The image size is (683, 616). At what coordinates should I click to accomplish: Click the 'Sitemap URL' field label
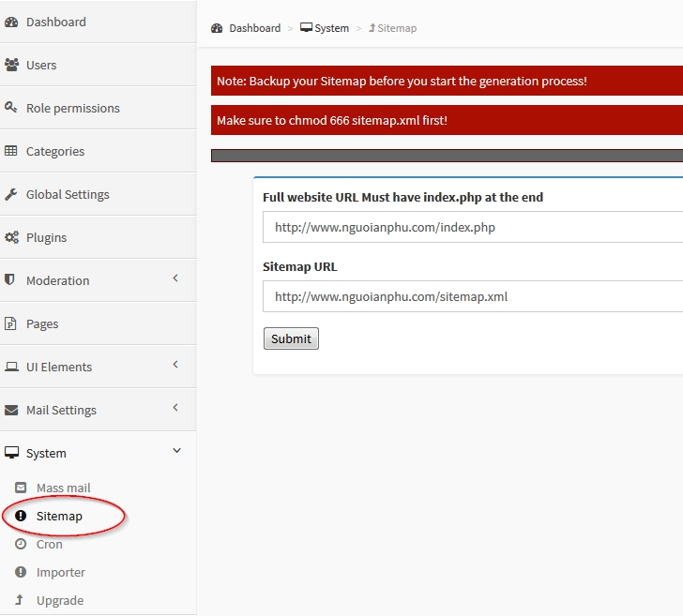click(299, 266)
